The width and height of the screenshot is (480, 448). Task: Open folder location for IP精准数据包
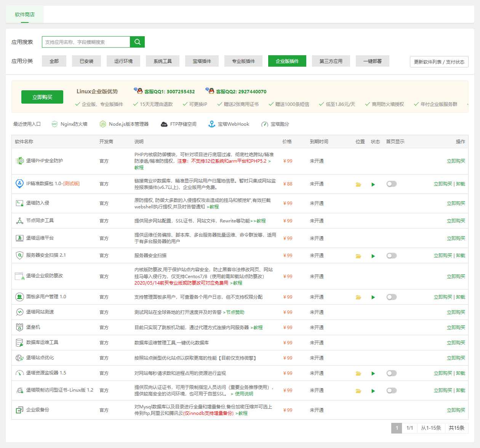358,184
